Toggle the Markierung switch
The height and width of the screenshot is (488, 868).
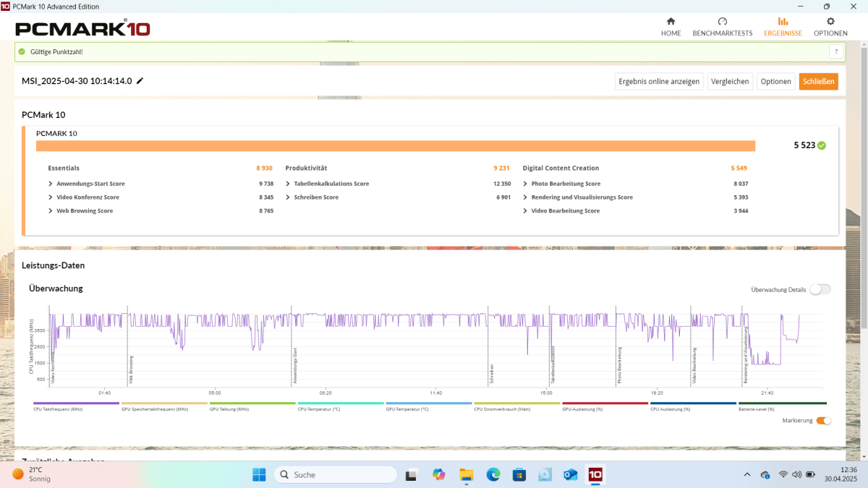pyautogui.click(x=824, y=421)
